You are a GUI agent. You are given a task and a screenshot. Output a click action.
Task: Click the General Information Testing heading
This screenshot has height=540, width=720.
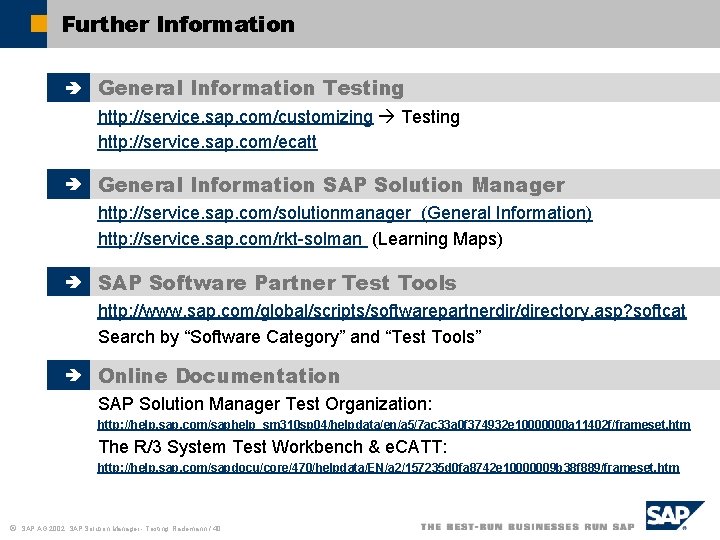coord(251,88)
